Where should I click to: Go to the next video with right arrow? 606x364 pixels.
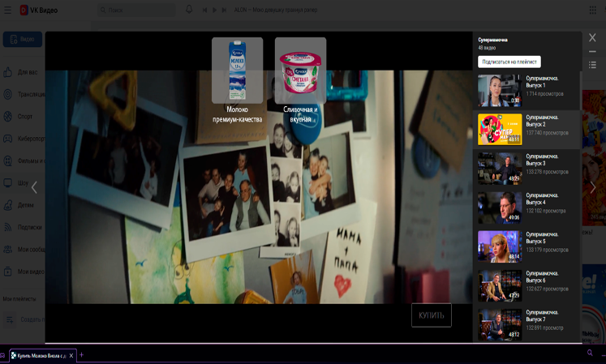coord(593,187)
